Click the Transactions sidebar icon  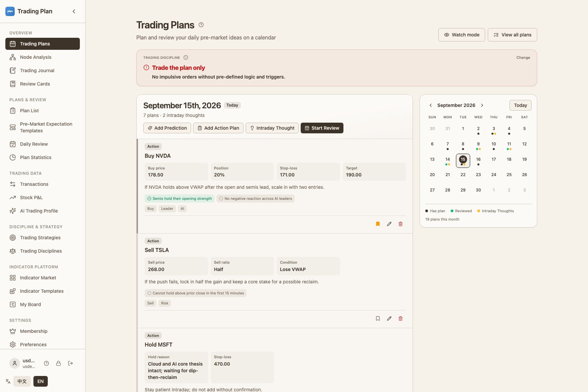pyautogui.click(x=13, y=184)
